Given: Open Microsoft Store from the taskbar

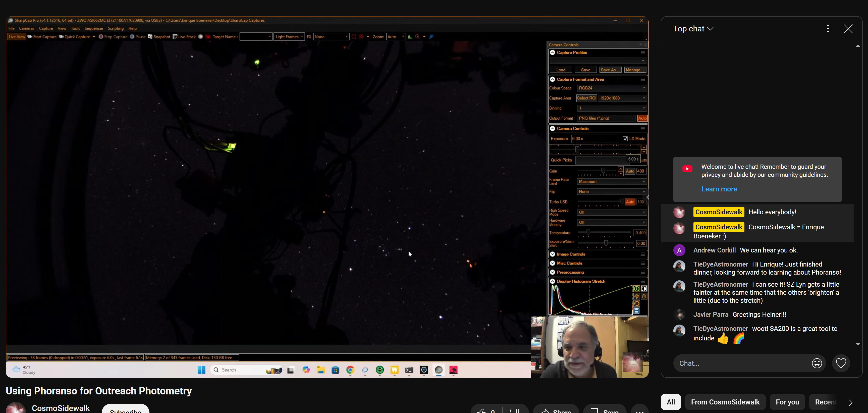Looking at the screenshot, I should pos(335,370).
